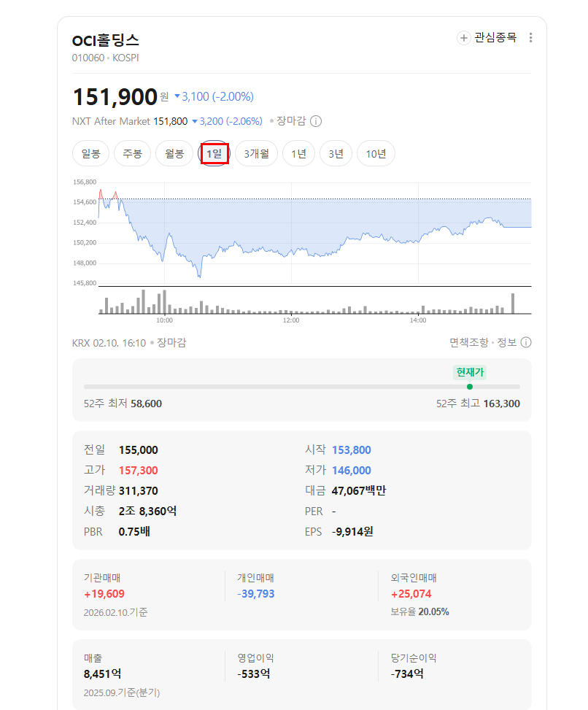The image size is (588, 710).
Task: Click 외국인매매 value +25,074
Action: [x=411, y=594]
